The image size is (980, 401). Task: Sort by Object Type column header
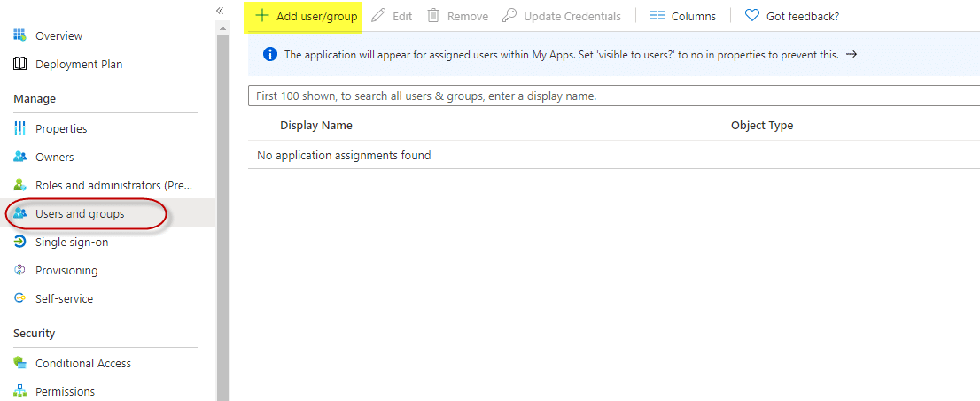(x=761, y=126)
